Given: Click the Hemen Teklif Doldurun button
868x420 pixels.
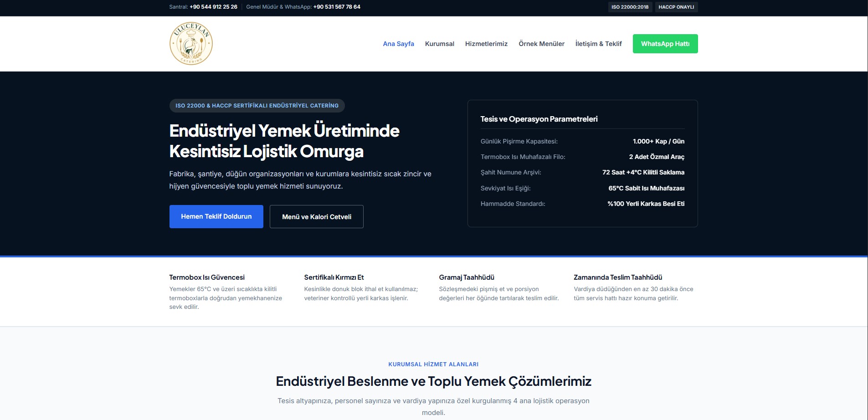Looking at the screenshot, I should click(x=216, y=216).
